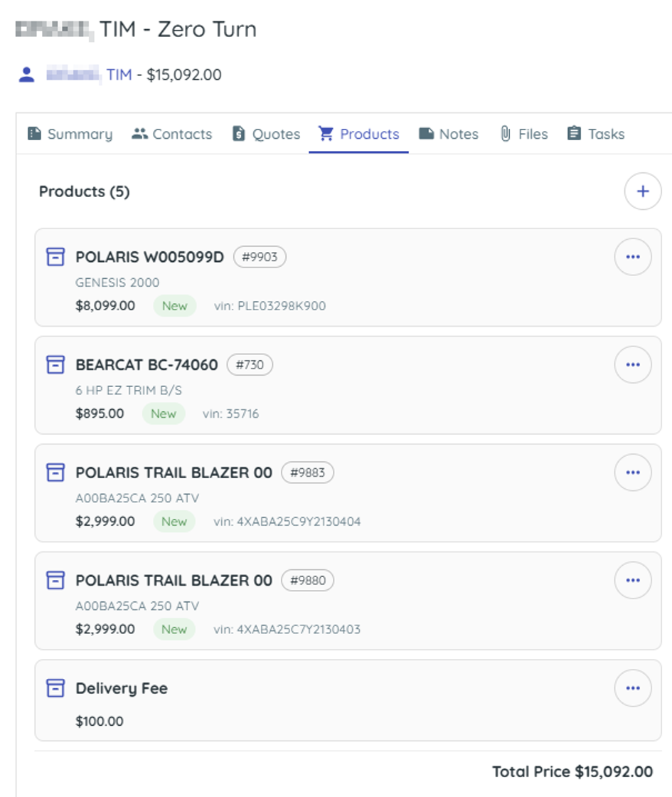Image resolution: width=672 pixels, height=797 pixels.
Task: Click box icon of Trail Blazer #9880
Action: click(x=55, y=580)
